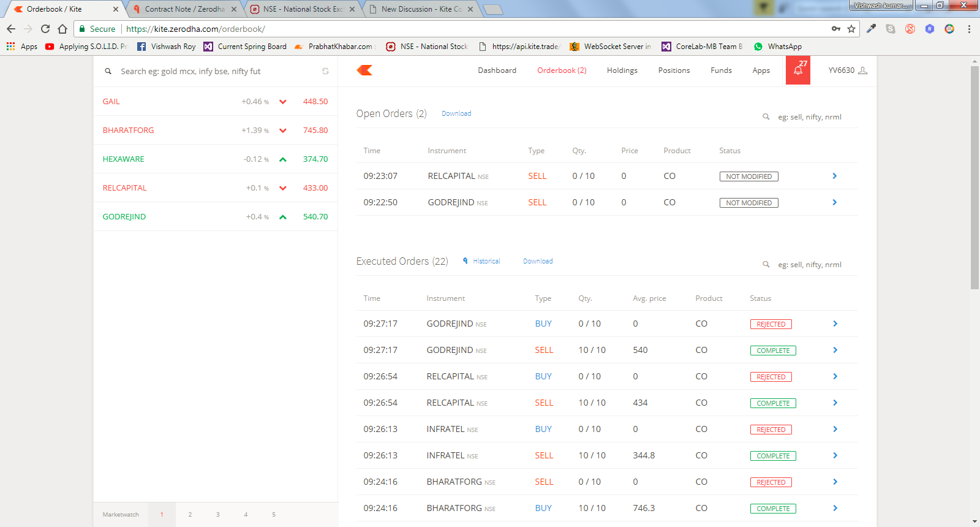Click the Open Orders search magnifier icon
Screen dimensions: 980x527
click(766, 116)
